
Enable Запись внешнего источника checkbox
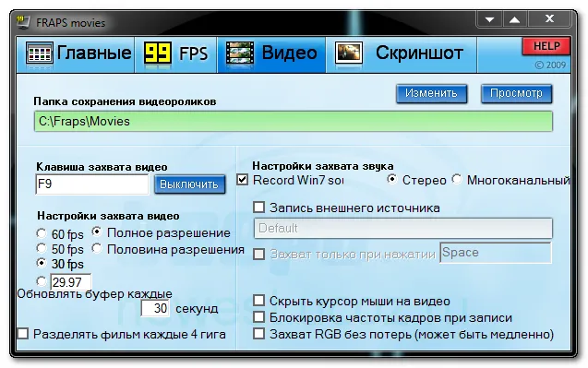click(x=259, y=208)
